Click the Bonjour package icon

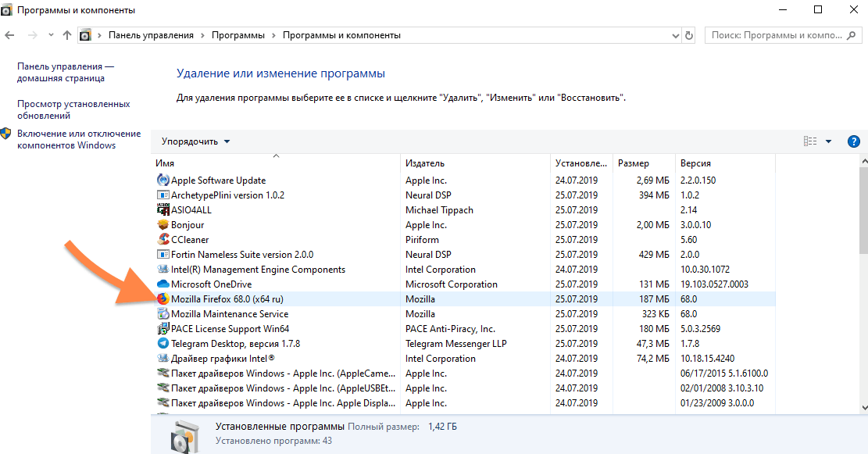point(163,225)
